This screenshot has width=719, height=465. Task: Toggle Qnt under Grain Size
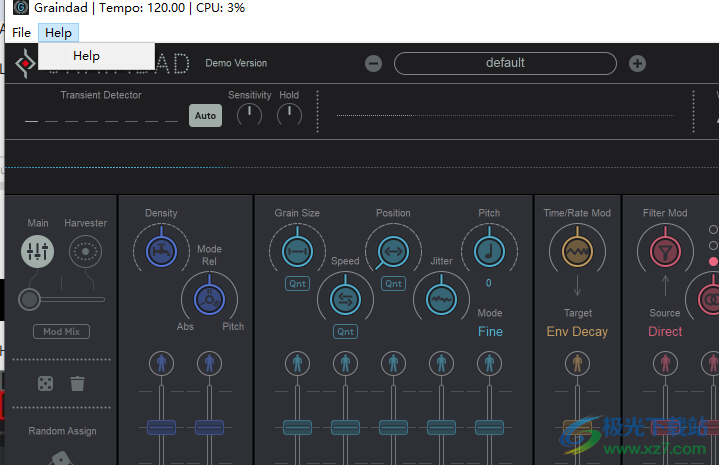coord(297,283)
